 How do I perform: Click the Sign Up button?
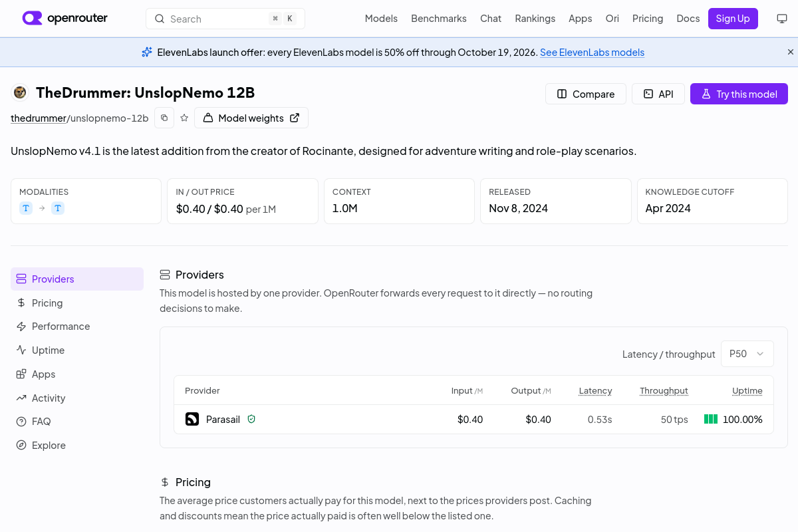tap(733, 19)
